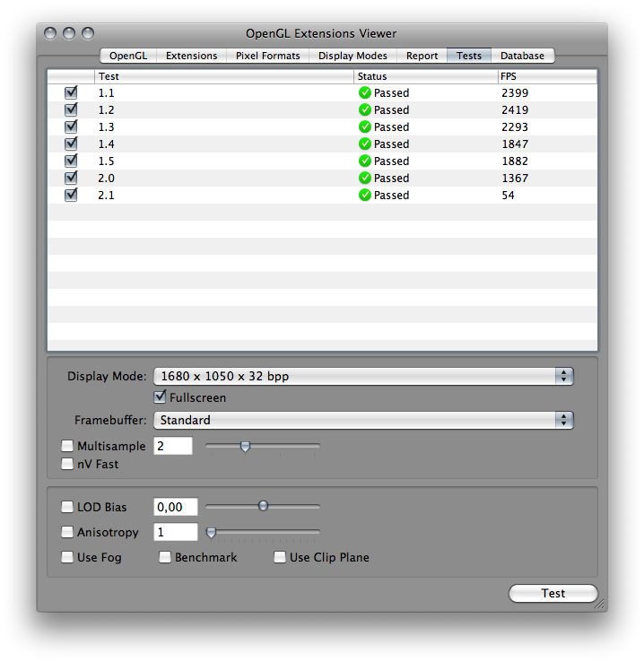Sort by the Test column header
The image size is (644, 662).
point(224,76)
